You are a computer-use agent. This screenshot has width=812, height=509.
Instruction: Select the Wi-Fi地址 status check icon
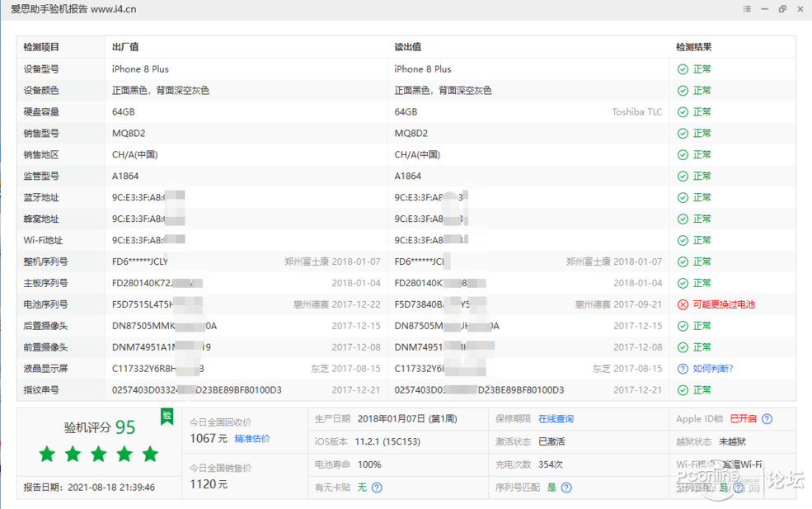pyautogui.click(x=683, y=241)
